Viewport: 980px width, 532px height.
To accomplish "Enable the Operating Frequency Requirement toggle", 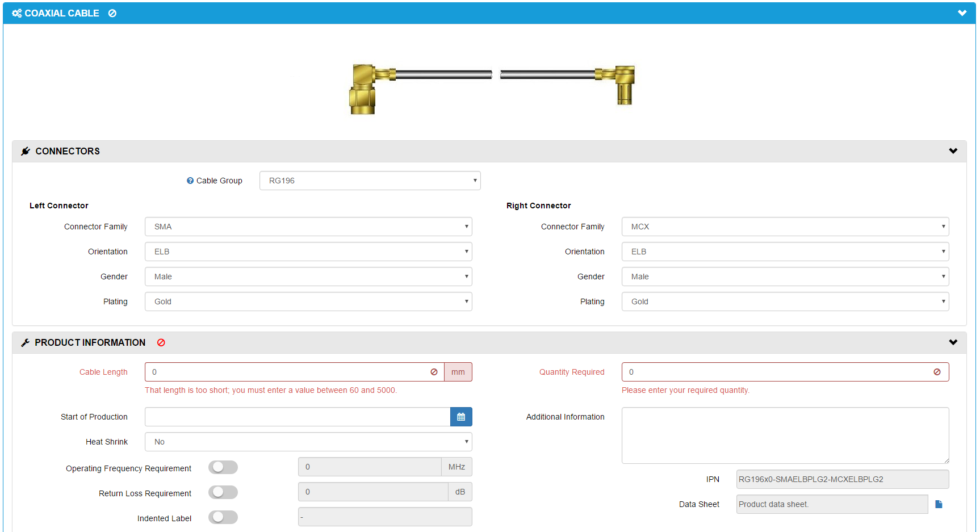I will [x=223, y=467].
